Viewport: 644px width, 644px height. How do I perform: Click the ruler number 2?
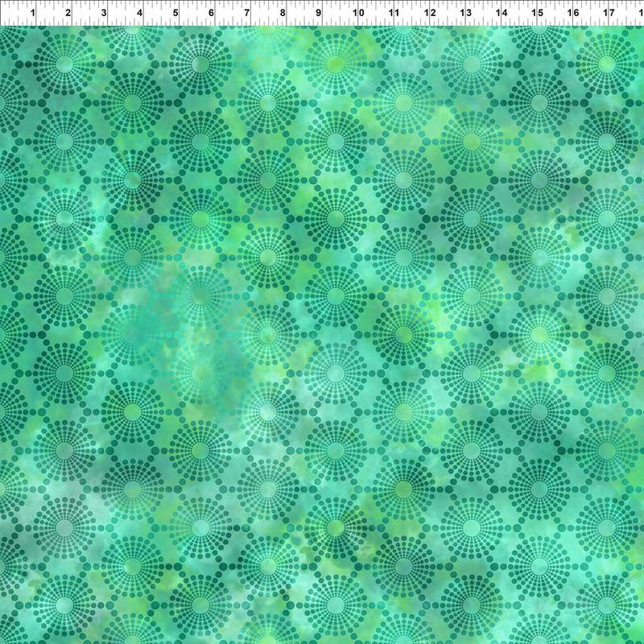[68, 13]
